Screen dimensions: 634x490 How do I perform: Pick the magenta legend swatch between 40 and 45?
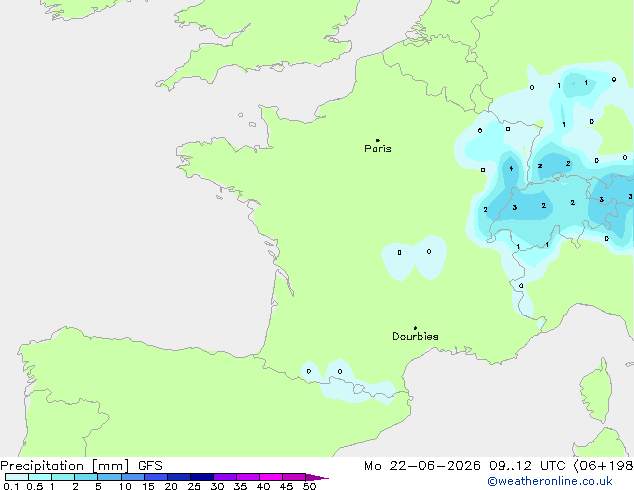(271, 477)
